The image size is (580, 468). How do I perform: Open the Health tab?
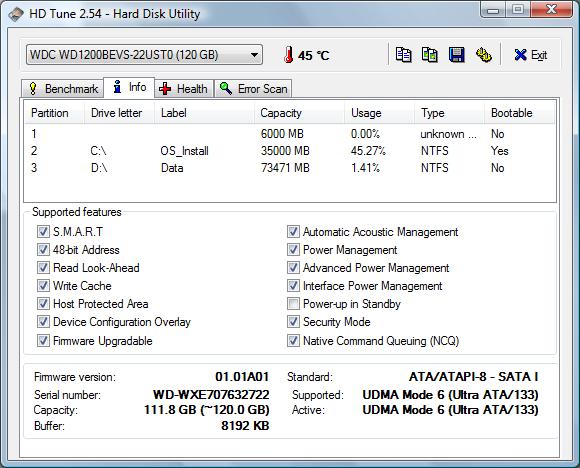(184, 89)
